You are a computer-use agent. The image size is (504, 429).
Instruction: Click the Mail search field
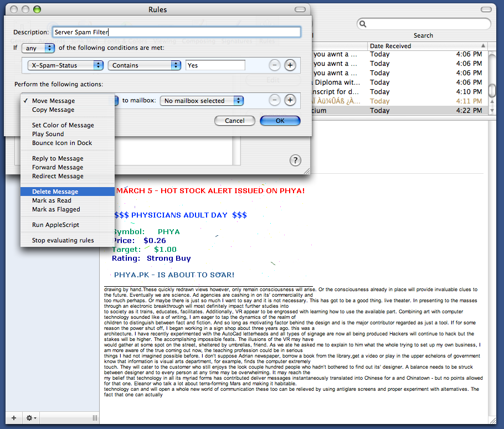point(424,24)
